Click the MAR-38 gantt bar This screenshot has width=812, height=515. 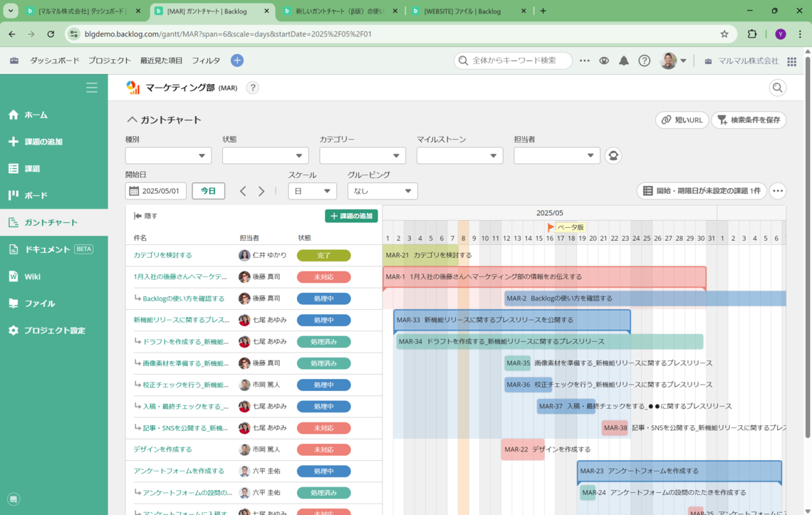pos(615,428)
